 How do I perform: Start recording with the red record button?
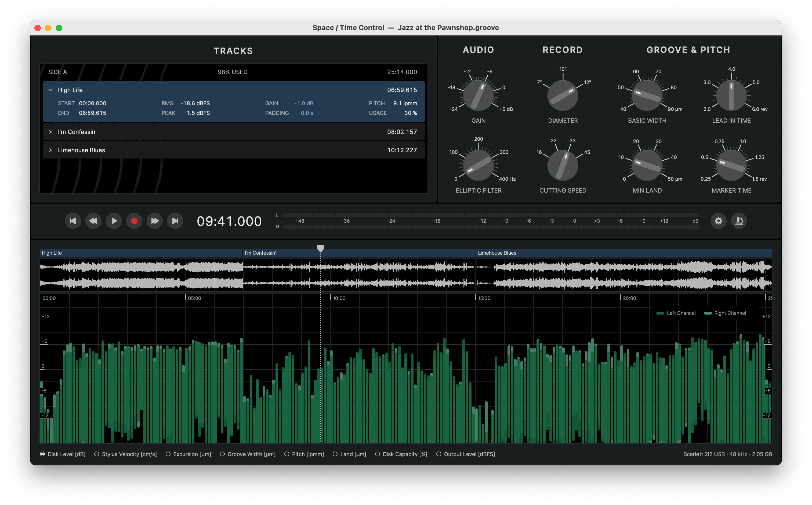(x=134, y=221)
